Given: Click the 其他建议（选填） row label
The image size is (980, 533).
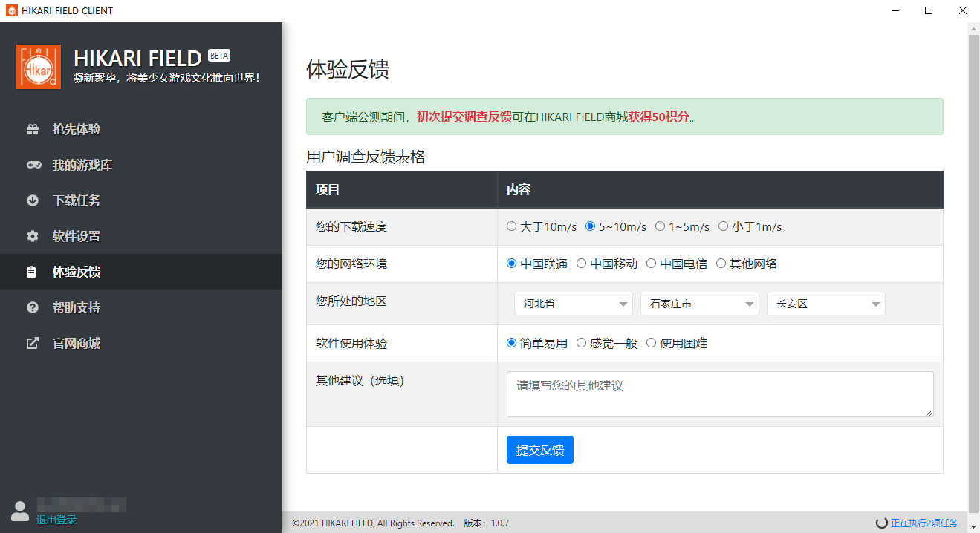Looking at the screenshot, I should [x=360, y=380].
